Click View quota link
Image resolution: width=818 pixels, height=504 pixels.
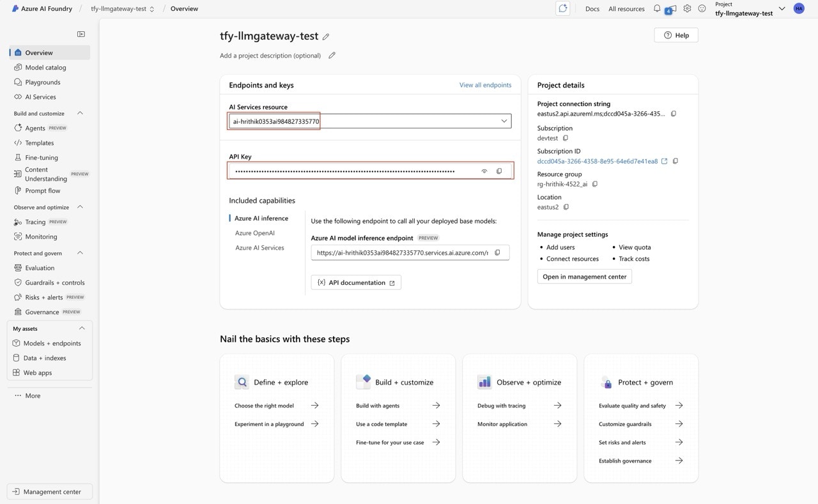tap(635, 247)
